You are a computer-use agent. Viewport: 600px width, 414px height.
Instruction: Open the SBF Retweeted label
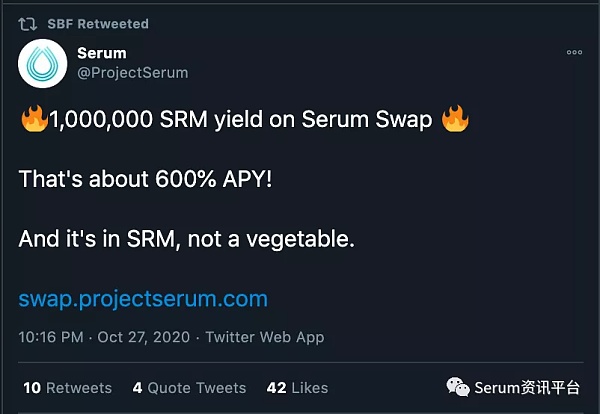coord(98,24)
